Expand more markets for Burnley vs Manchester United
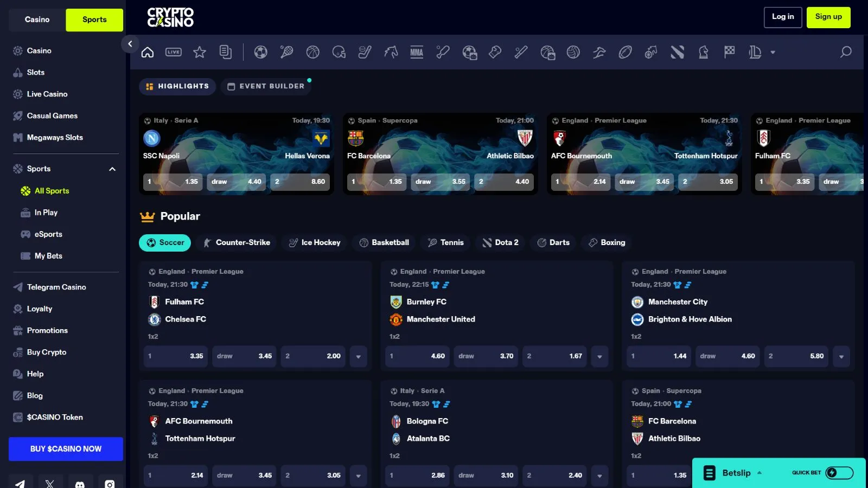The width and height of the screenshot is (868, 488). [599, 356]
